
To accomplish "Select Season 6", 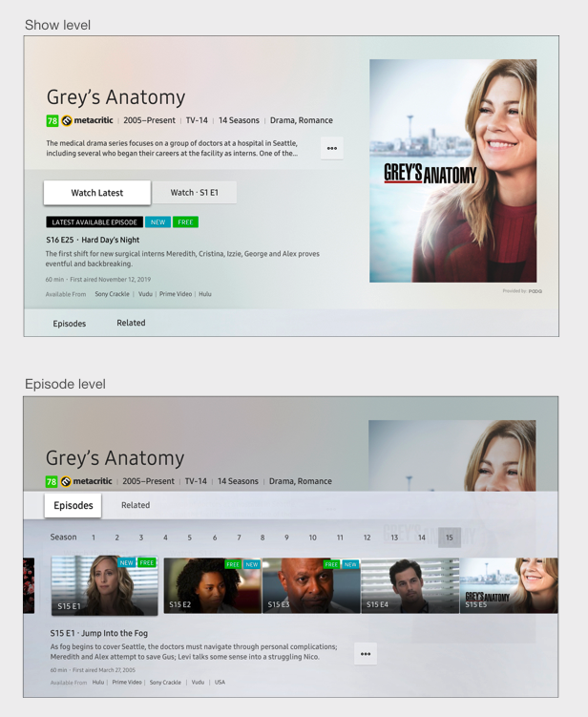I will pos(215,538).
